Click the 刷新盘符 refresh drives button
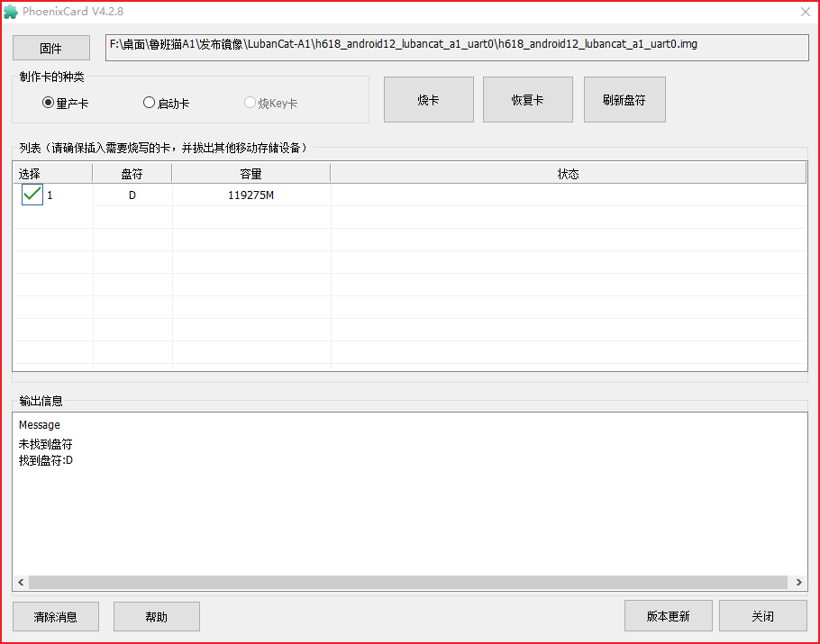This screenshot has width=820, height=644. coord(624,100)
